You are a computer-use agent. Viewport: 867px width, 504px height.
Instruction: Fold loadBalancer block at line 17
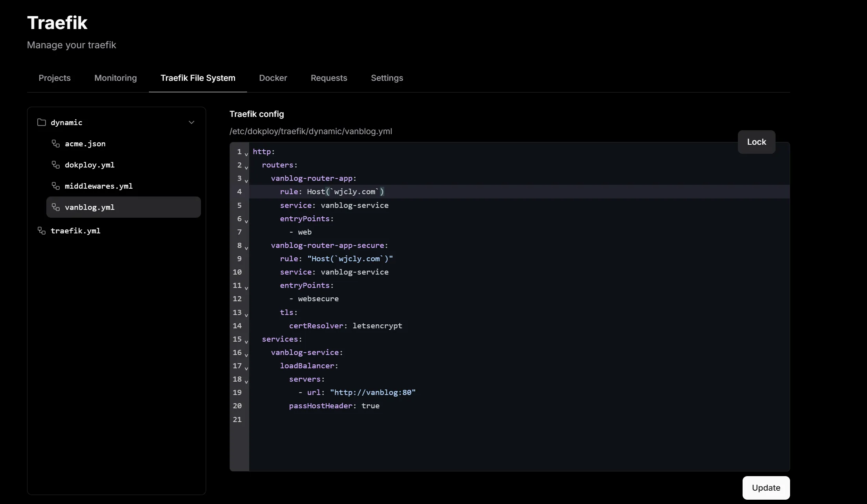click(246, 368)
